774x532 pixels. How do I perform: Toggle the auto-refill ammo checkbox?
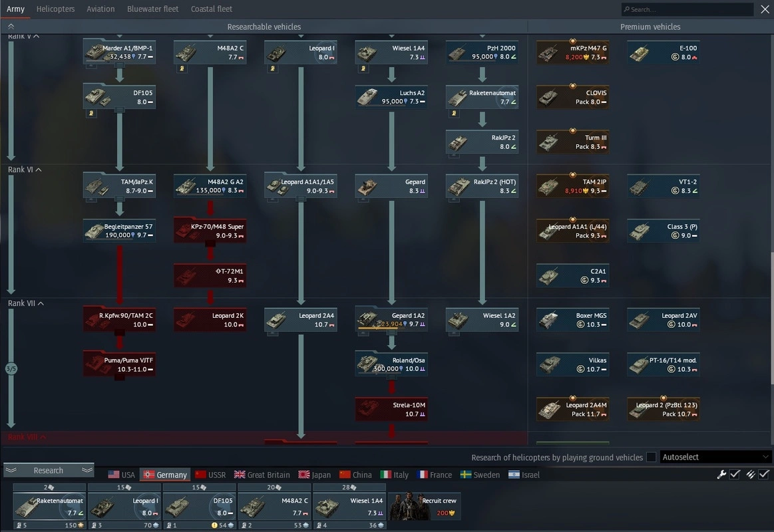pyautogui.click(x=763, y=474)
